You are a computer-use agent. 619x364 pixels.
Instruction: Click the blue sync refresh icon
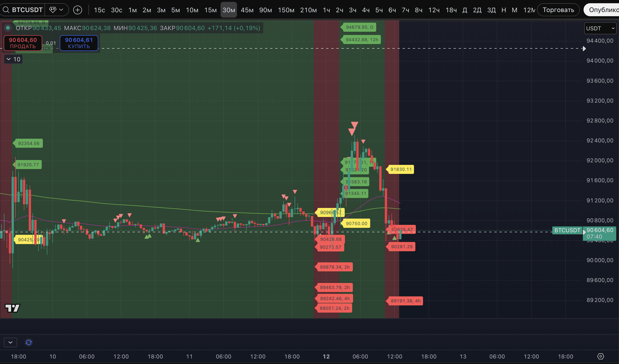(x=29, y=342)
